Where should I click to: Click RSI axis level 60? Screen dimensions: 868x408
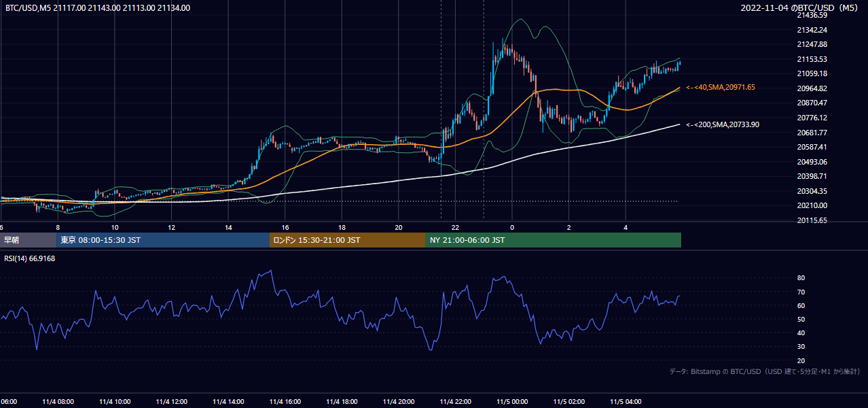(x=801, y=305)
